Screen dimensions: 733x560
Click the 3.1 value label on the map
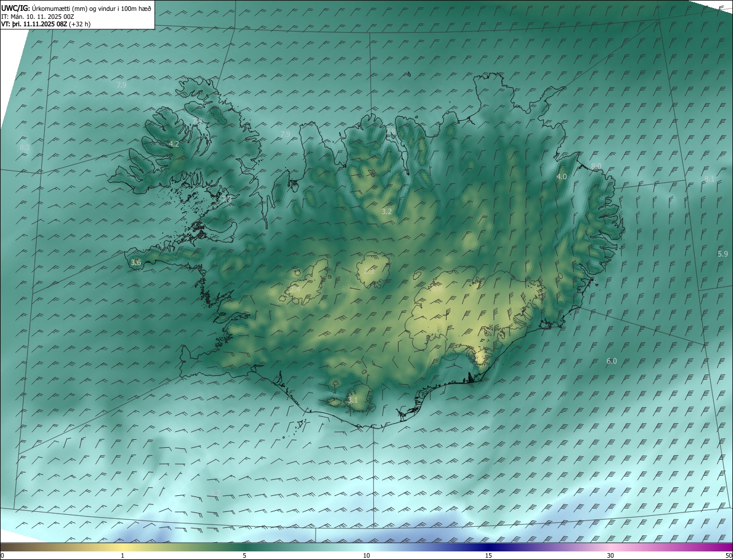point(353,400)
